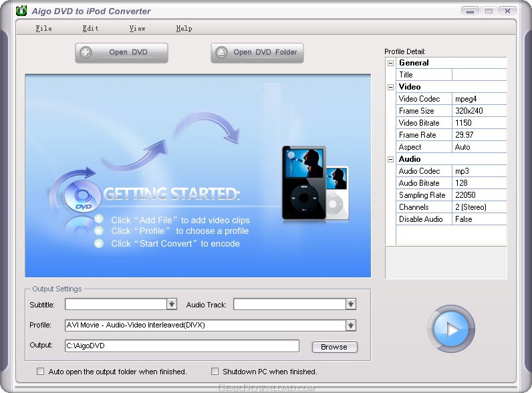Select the Aspect value Auto
The width and height of the screenshot is (532, 393).
click(479, 147)
